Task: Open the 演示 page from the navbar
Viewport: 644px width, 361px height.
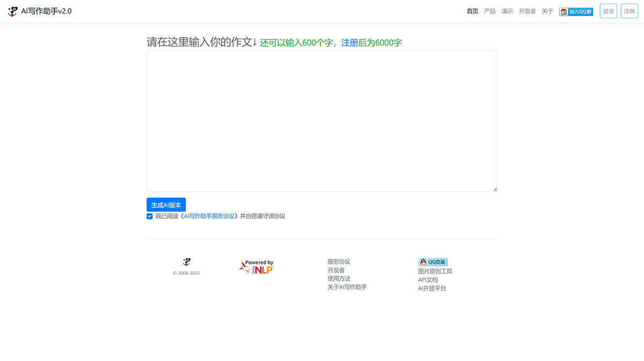Action: tap(507, 11)
